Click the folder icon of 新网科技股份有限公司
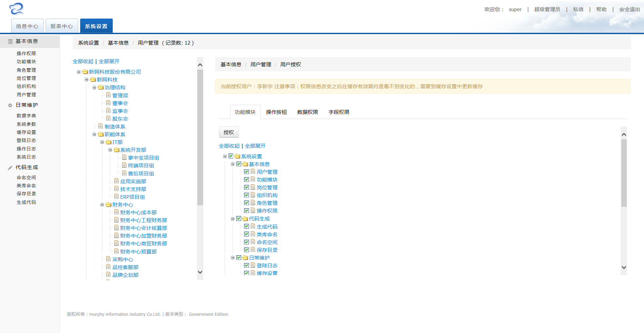This screenshot has width=644, height=333. (x=85, y=72)
